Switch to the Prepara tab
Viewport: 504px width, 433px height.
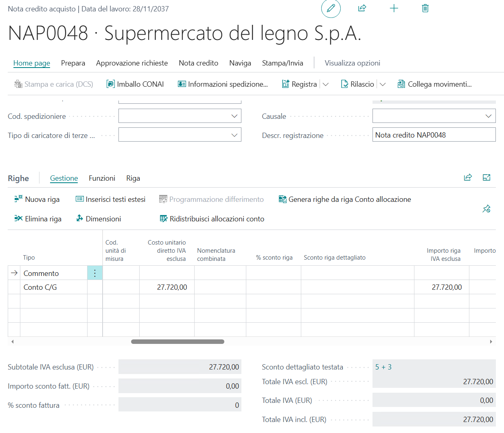pyautogui.click(x=73, y=63)
